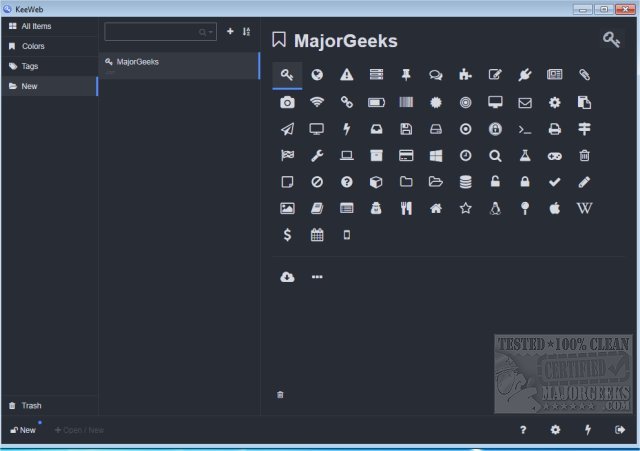Select the Wikipedia W icon
The width and height of the screenshot is (640, 451).
[x=584, y=208]
